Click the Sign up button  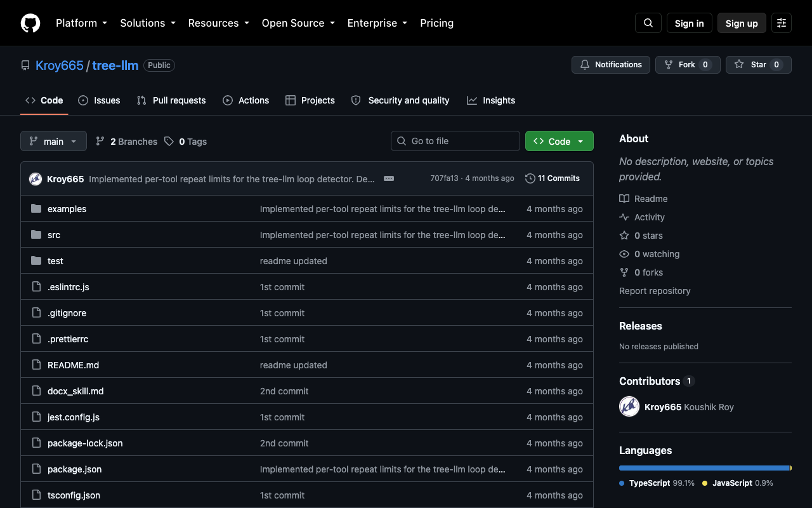point(742,23)
